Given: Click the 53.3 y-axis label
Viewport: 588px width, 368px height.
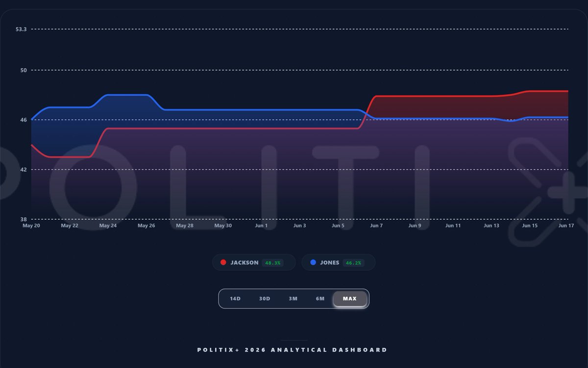Looking at the screenshot, I should coord(21,29).
